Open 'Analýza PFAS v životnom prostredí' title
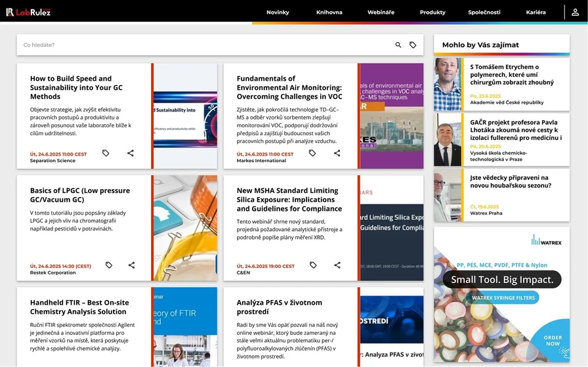 click(279, 307)
